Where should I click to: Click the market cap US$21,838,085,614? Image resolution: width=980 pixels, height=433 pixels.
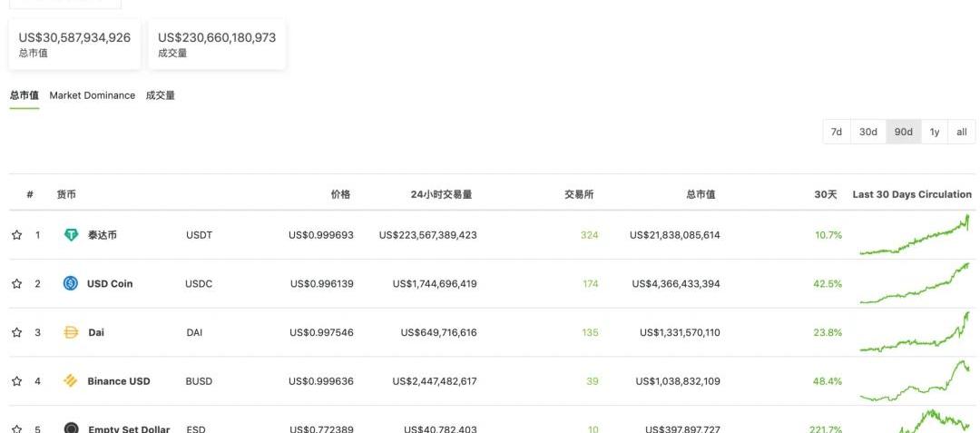click(x=675, y=235)
